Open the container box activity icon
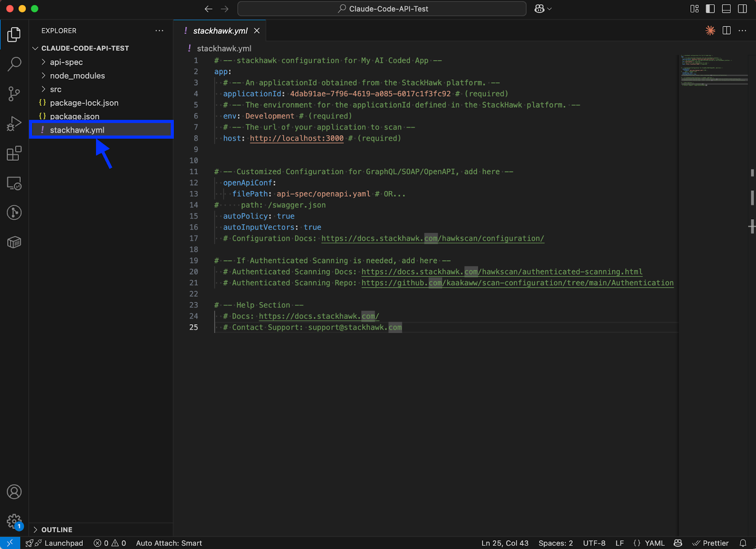 (14, 242)
